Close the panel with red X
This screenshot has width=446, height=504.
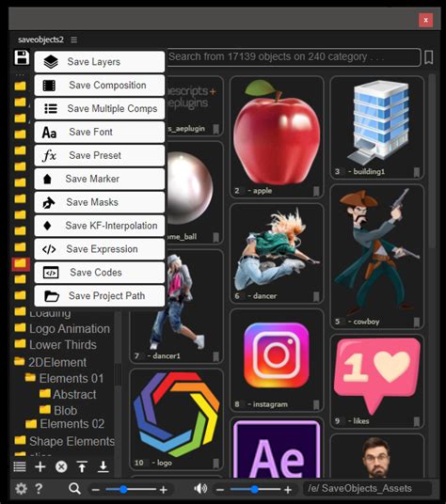425,20
